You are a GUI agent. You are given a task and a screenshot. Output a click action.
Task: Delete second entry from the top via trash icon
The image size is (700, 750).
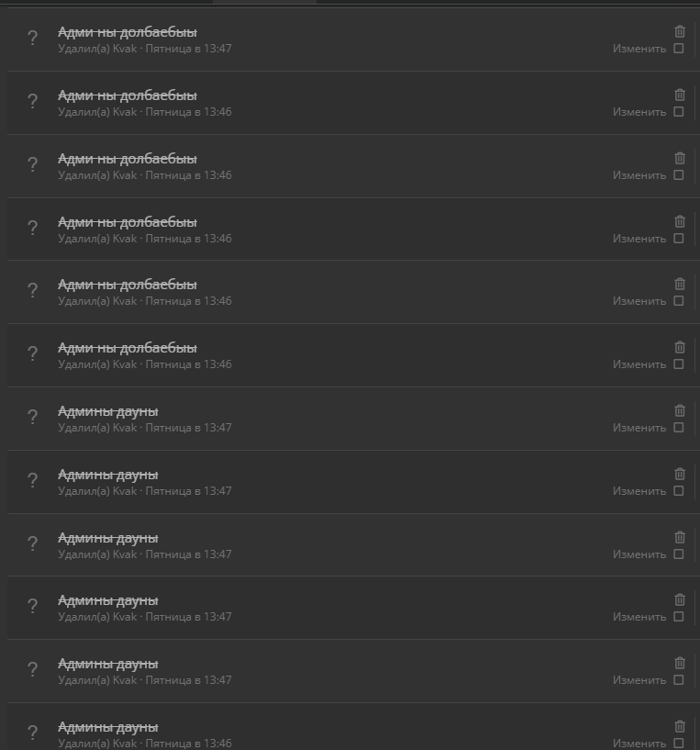click(680, 95)
